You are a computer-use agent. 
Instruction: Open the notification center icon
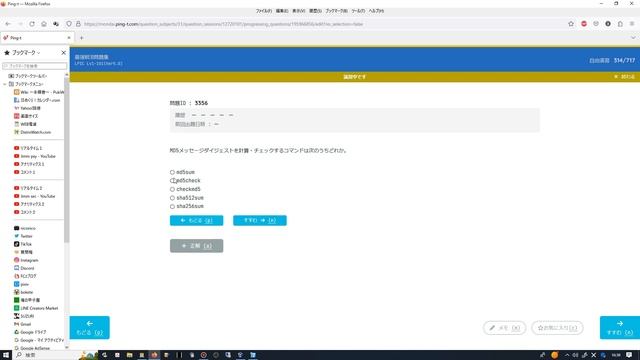click(629, 355)
